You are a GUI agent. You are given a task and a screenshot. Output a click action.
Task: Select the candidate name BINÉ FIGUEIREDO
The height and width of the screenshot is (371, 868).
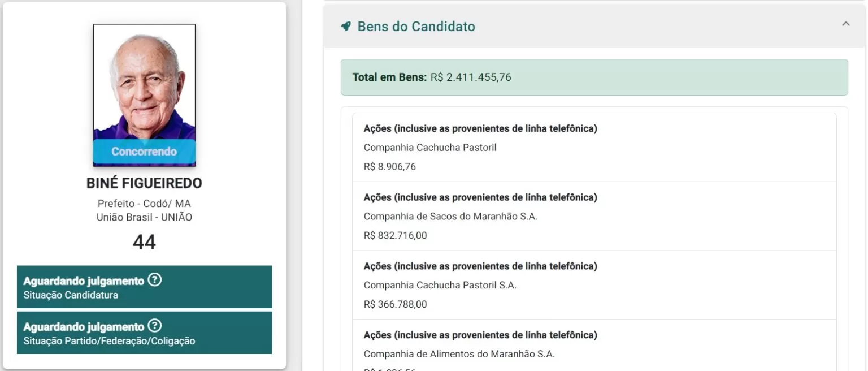point(144,184)
